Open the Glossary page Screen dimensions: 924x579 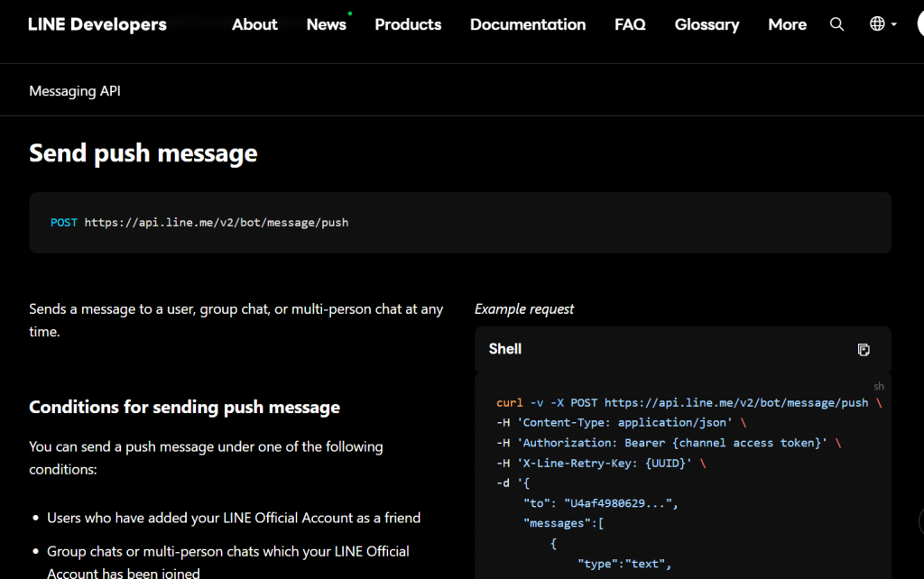[x=707, y=24]
